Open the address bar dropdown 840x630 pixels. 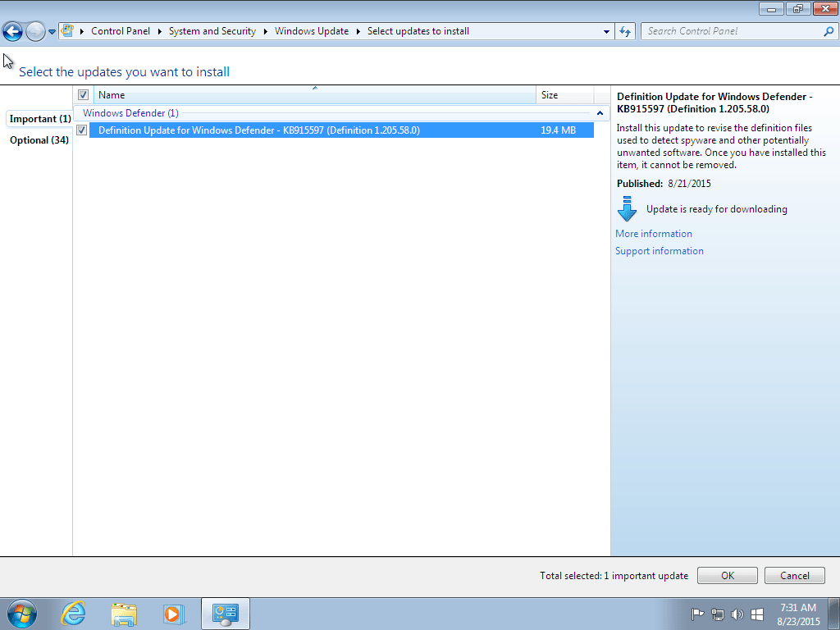click(x=605, y=31)
